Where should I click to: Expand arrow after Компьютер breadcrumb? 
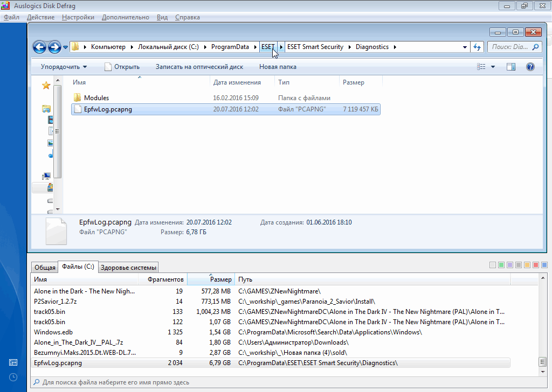(132, 47)
